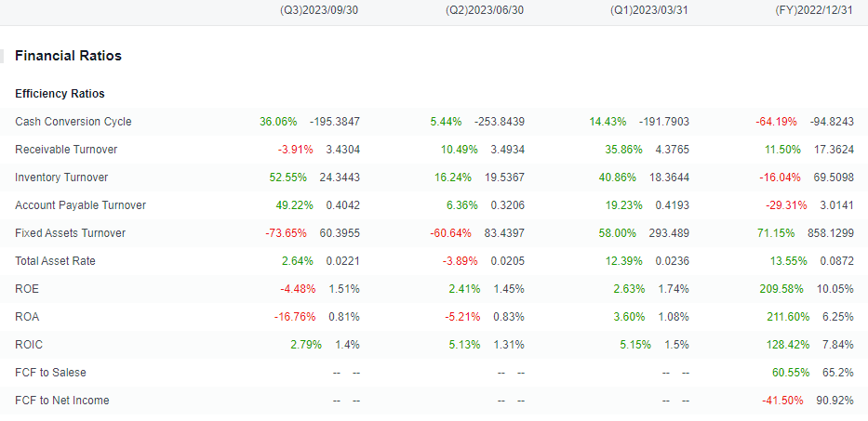Screen dimensions: 868x421
Task: Select Account Payable Turnover value 0.3206
Action: [508, 205]
